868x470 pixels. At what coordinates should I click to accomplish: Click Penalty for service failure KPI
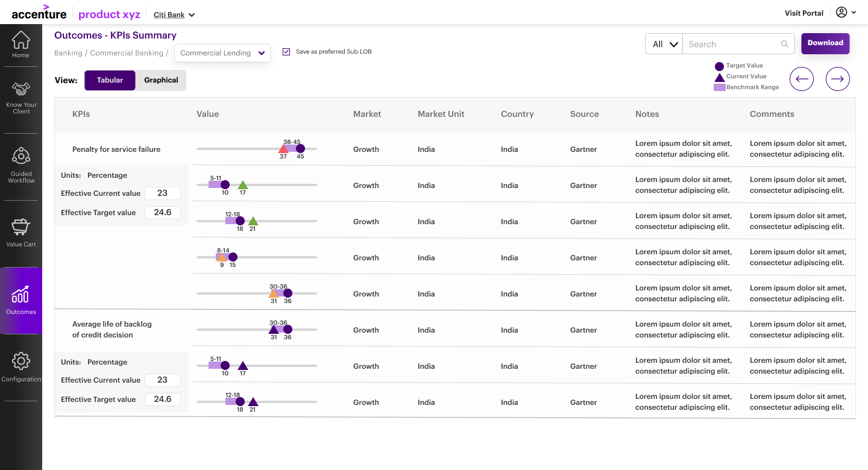pos(116,149)
